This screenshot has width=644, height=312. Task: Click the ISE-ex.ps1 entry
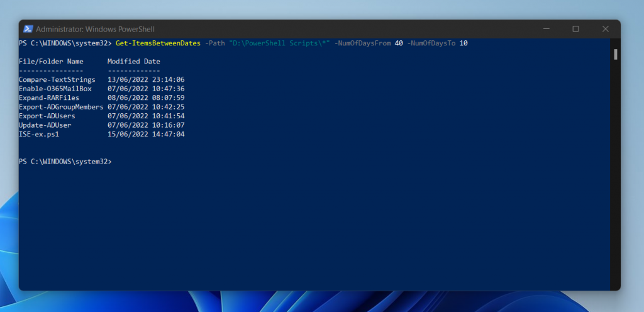(x=39, y=134)
